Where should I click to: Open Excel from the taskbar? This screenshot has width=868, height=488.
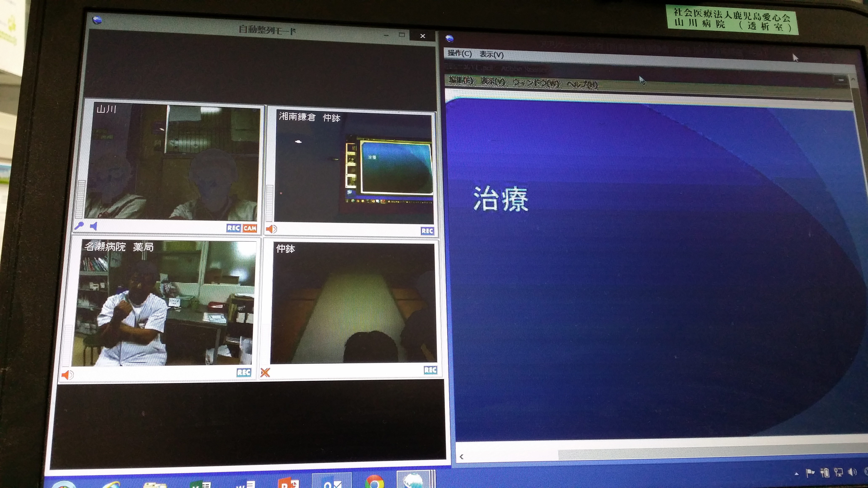tap(200, 484)
